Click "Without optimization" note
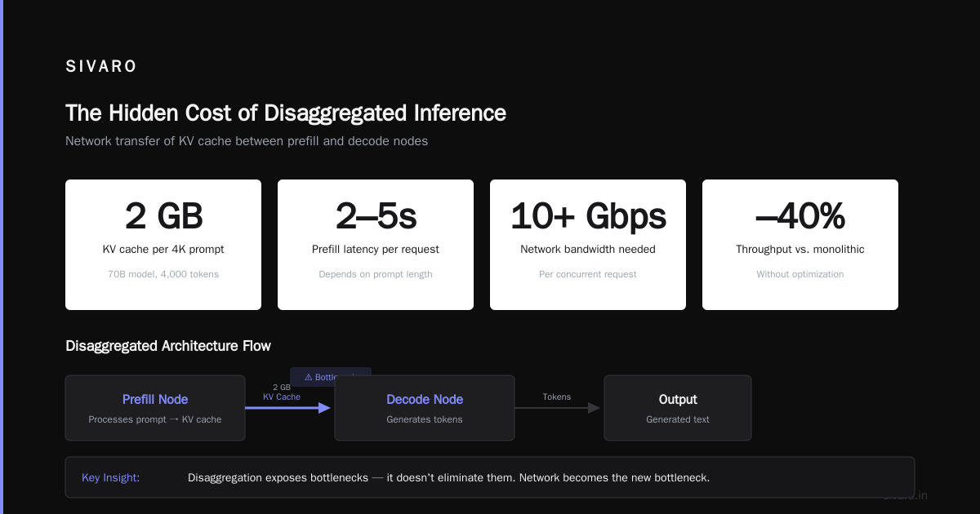 tap(800, 274)
